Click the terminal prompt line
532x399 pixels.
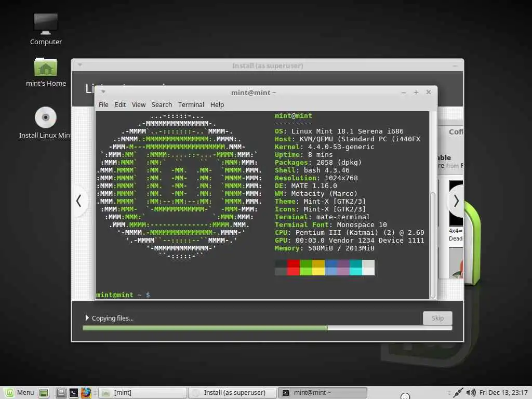pyautogui.click(x=123, y=295)
